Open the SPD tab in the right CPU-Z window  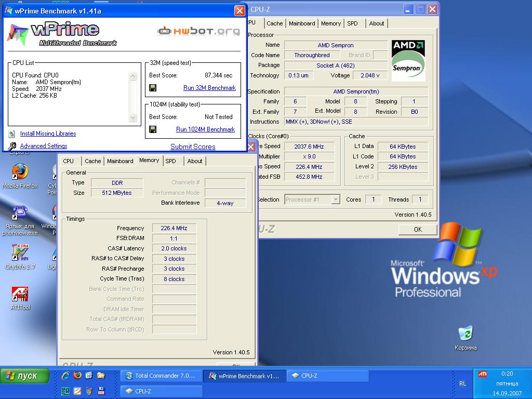tap(353, 23)
